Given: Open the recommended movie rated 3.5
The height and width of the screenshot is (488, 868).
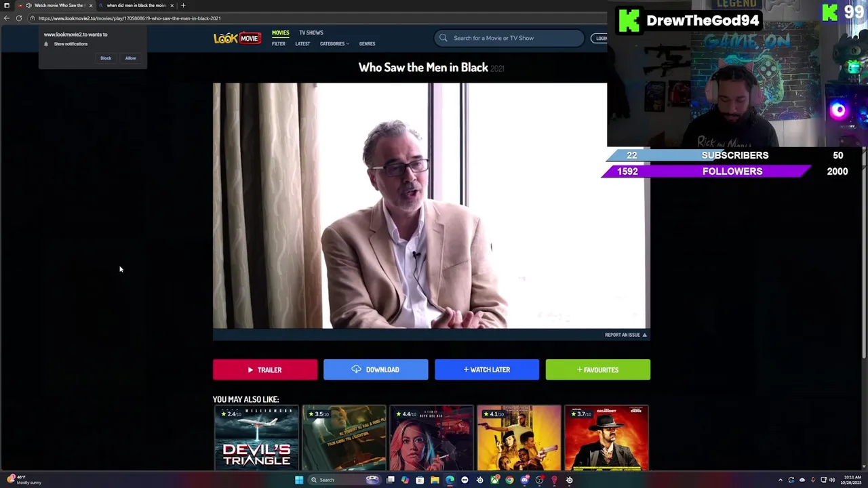Looking at the screenshot, I should pyautogui.click(x=344, y=439).
